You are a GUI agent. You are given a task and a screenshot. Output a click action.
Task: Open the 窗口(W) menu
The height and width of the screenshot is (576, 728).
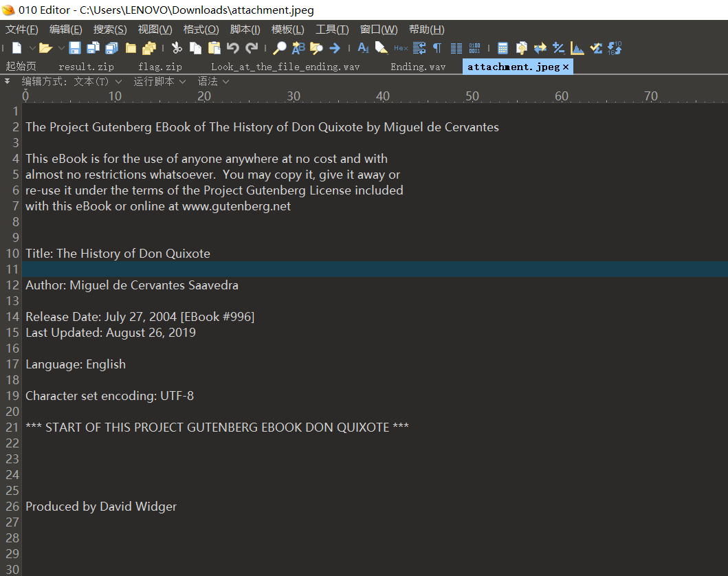(379, 30)
